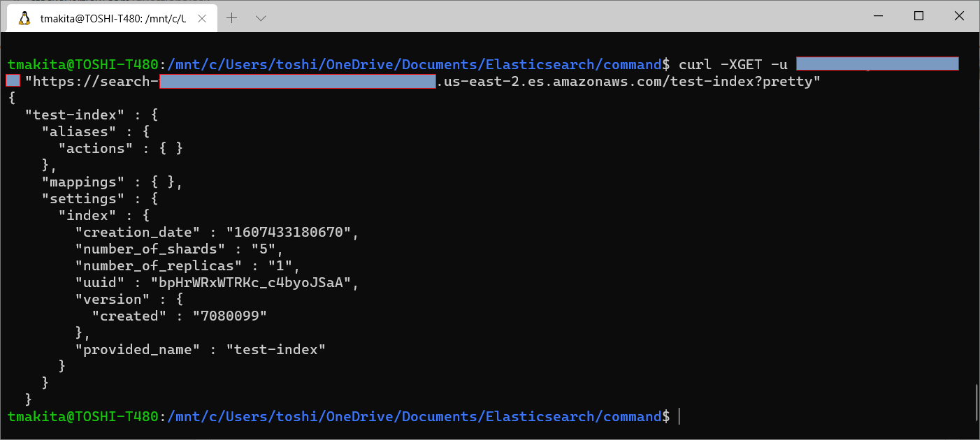980x440 pixels.
Task: Click the curl -XGET command text
Action: pos(720,65)
